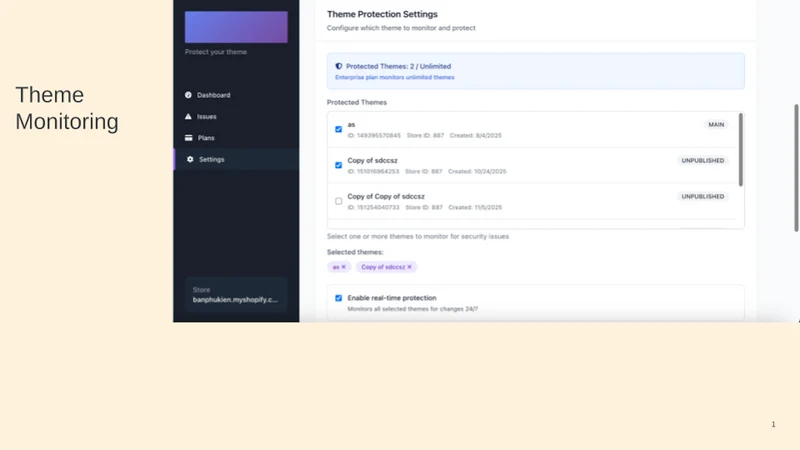Click the Dashboard gauge icon
The width and height of the screenshot is (800, 450).
coord(188,95)
